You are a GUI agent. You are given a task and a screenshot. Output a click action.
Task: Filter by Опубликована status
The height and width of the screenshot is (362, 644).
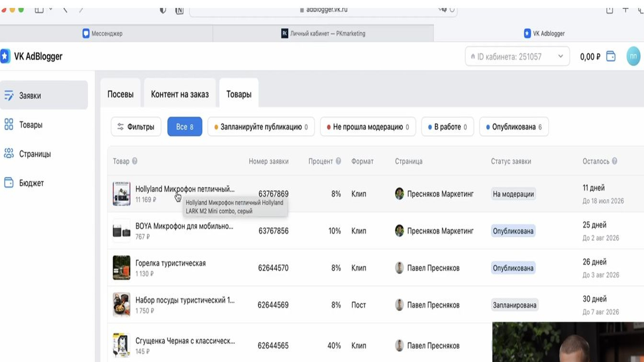(x=514, y=127)
